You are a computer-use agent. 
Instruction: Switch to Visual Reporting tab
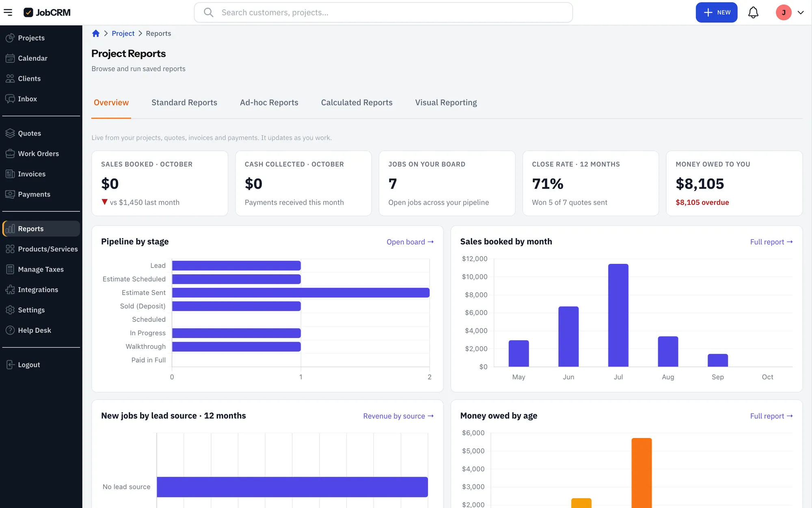446,102
